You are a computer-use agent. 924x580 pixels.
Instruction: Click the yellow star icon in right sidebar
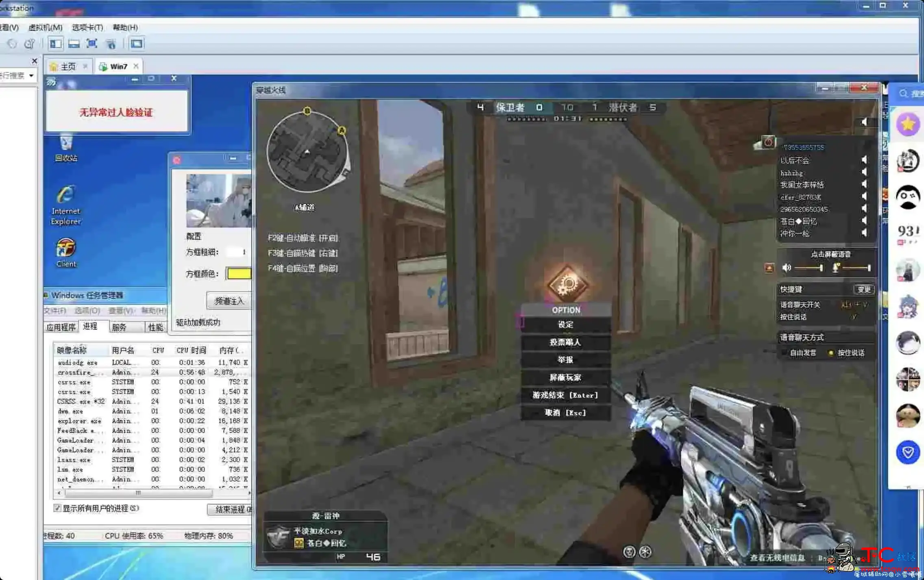click(908, 124)
